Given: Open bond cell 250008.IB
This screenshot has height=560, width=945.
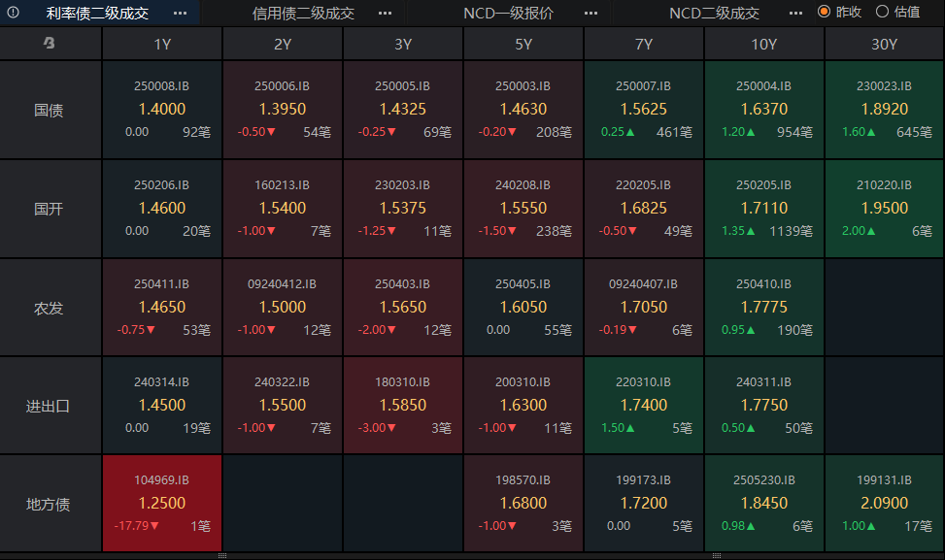Looking at the screenshot, I should click(x=162, y=111).
